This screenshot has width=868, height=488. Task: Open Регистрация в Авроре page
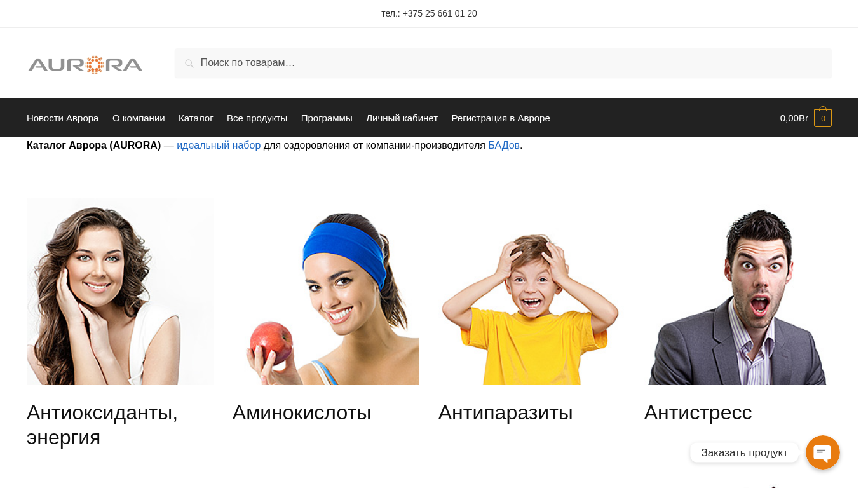click(x=501, y=118)
